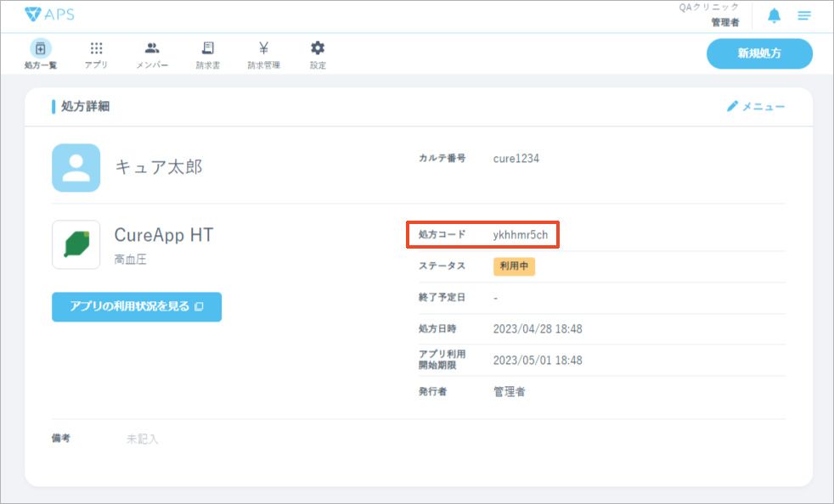The image size is (834, 504).
Task: Click the CureApp HT app name
Action: tap(164, 235)
